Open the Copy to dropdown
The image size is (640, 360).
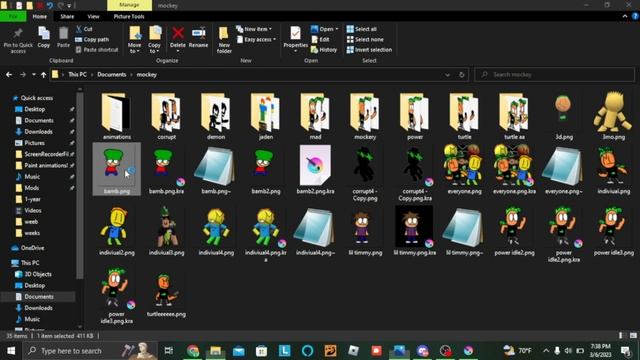pos(154,40)
